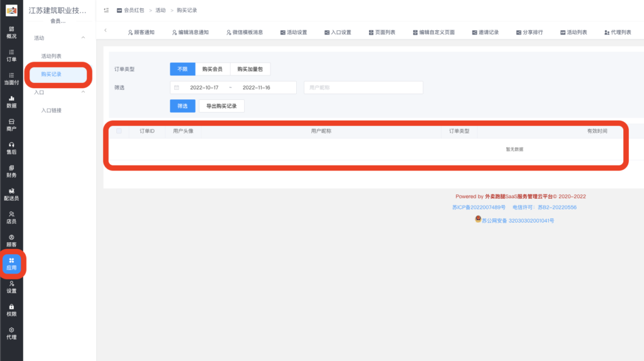
Task: Open the 活动设置 tab
Action: [294, 33]
